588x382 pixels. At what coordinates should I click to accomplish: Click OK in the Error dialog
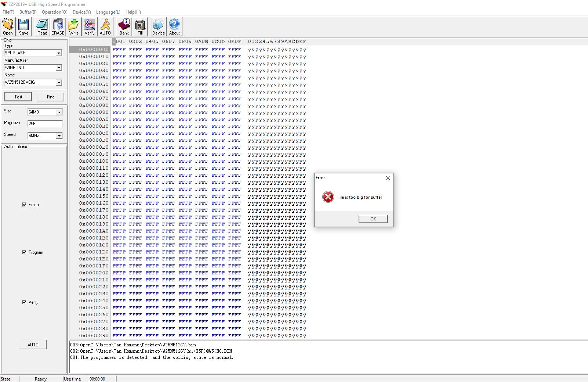(373, 219)
